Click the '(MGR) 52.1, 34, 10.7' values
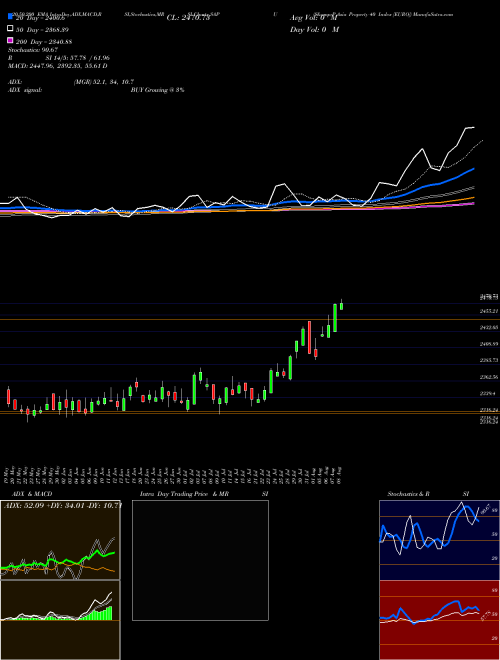500x660 pixels. pos(104,82)
